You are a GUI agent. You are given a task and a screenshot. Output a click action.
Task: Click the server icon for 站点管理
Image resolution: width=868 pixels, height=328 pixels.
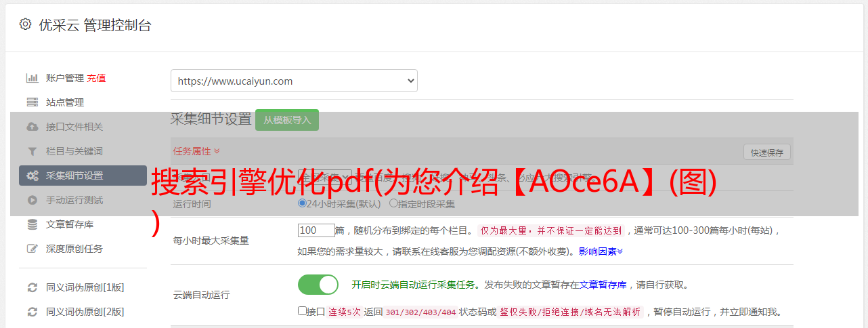(32, 102)
